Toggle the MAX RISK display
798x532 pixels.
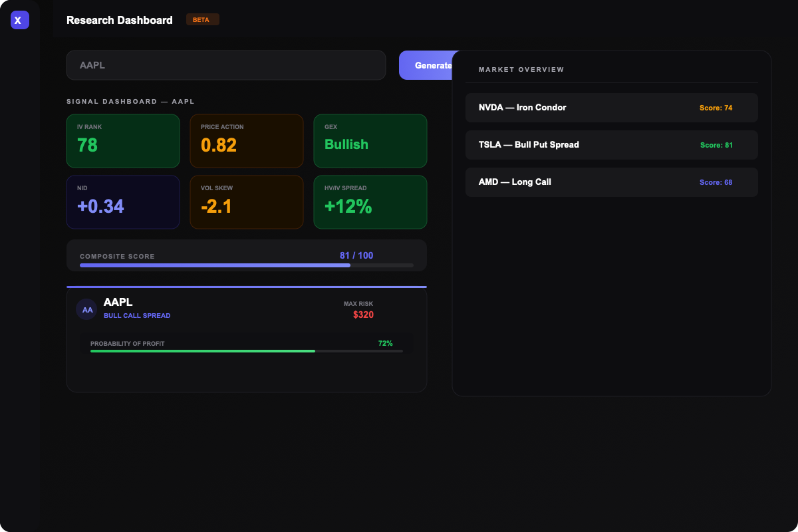[362, 309]
